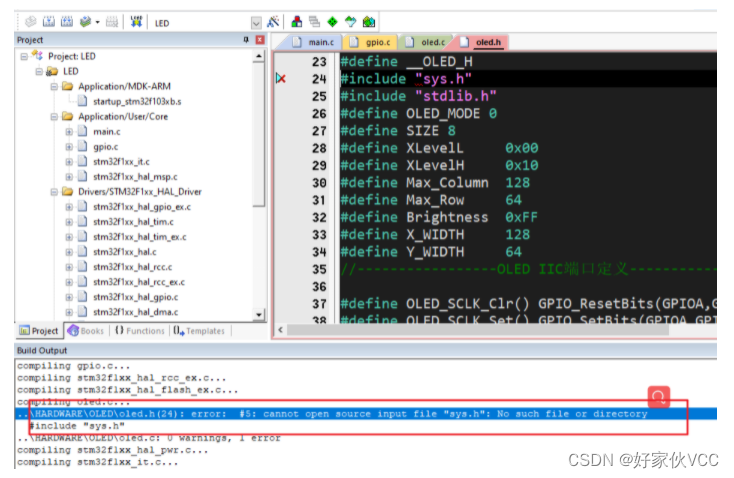Click project tree scroll down arrow

(259, 315)
